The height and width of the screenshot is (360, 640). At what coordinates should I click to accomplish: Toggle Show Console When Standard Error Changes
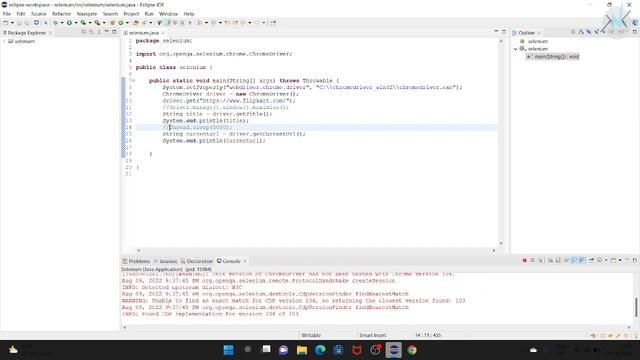click(582, 260)
